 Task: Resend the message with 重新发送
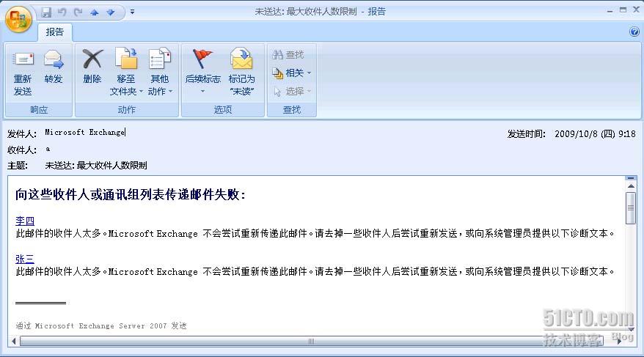pos(23,73)
